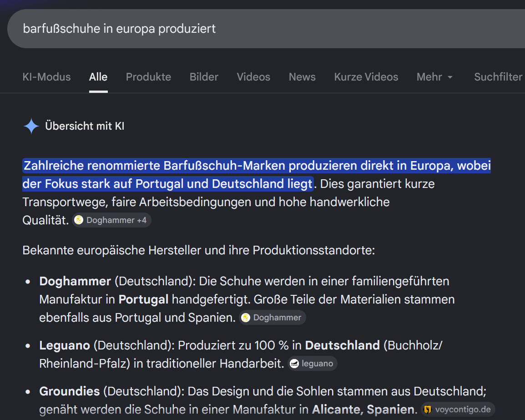The height and width of the screenshot is (420, 525).
Task: Click the bold 'Alicante, Spanien' text
Action: pos(363,409)
